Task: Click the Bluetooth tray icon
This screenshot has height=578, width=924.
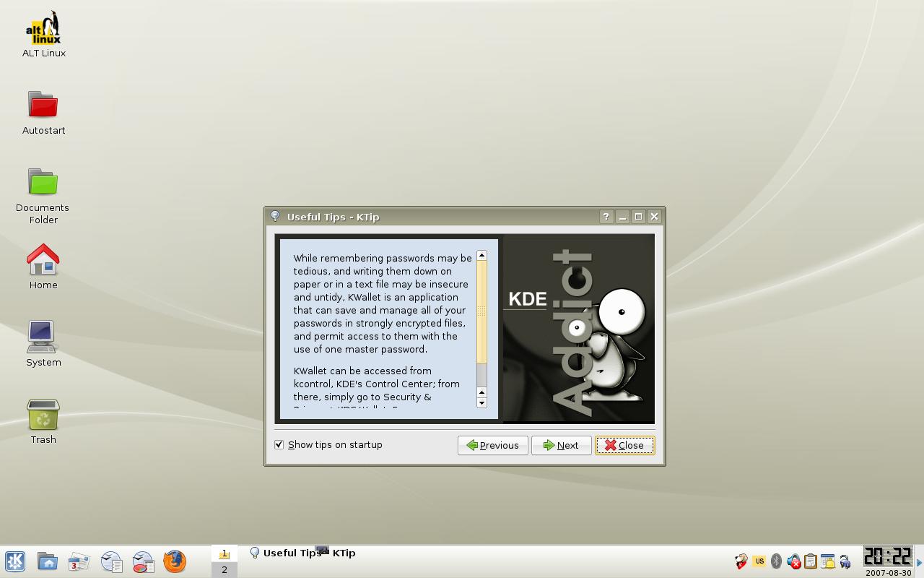Action: point(776,561)
